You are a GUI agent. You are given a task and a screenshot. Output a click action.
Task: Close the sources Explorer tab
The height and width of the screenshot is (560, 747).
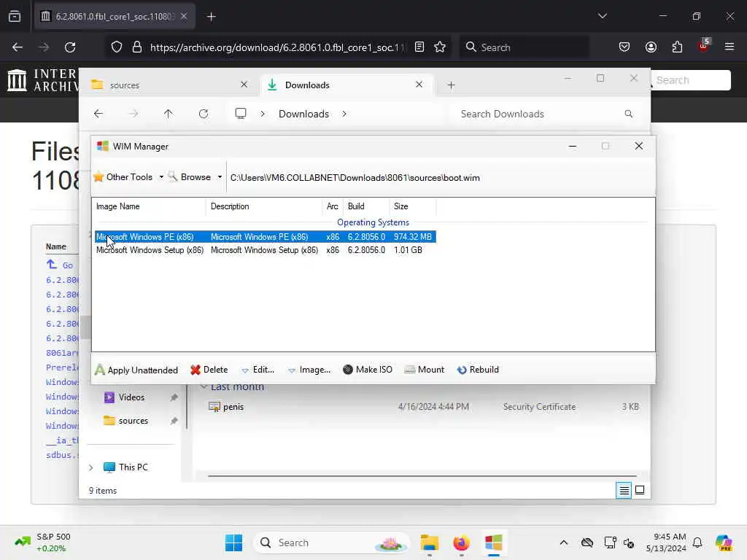244,85
